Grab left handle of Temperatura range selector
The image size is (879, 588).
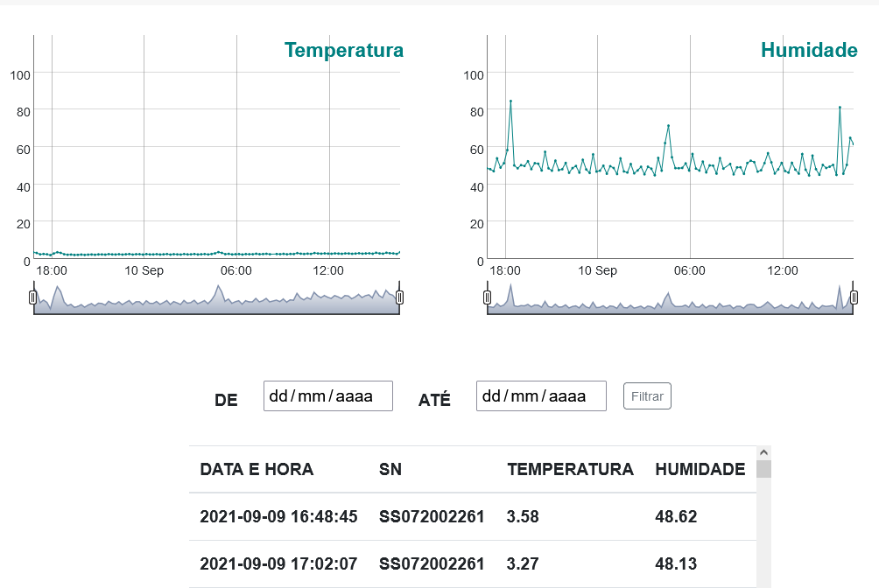pos(33,297)
